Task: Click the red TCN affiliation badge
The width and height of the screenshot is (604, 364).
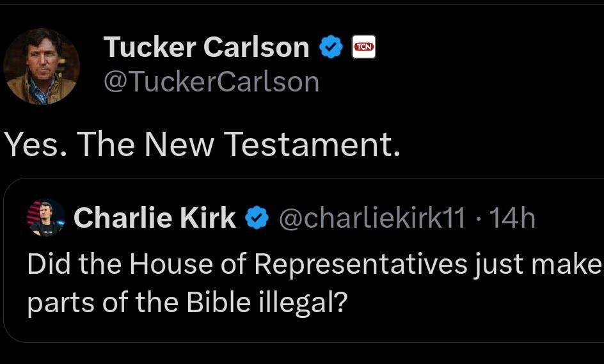Action: [364, 47]
